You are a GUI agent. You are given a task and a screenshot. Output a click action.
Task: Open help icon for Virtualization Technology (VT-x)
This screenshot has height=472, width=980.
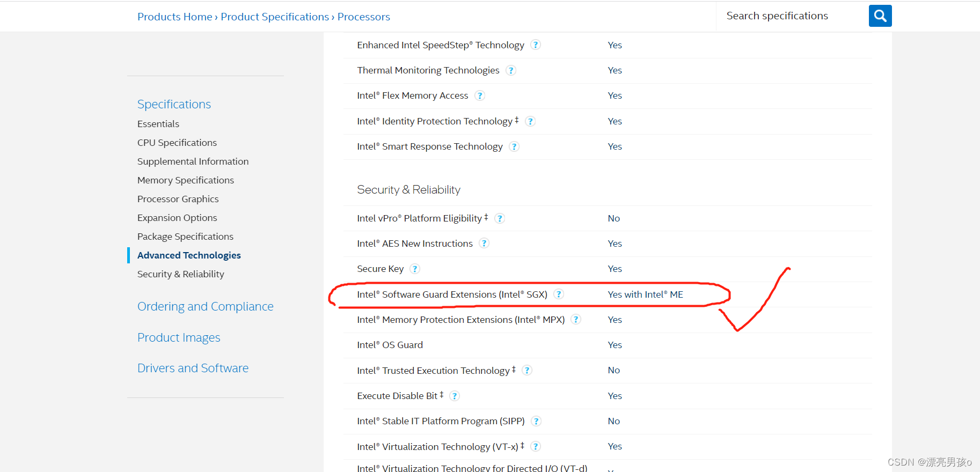coord(536,446)
